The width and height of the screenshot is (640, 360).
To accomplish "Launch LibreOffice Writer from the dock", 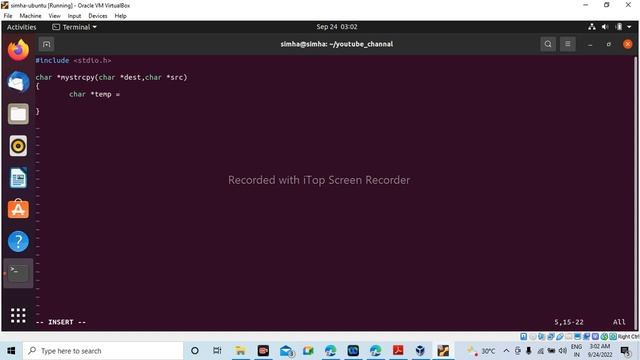I will pos(18,178).
